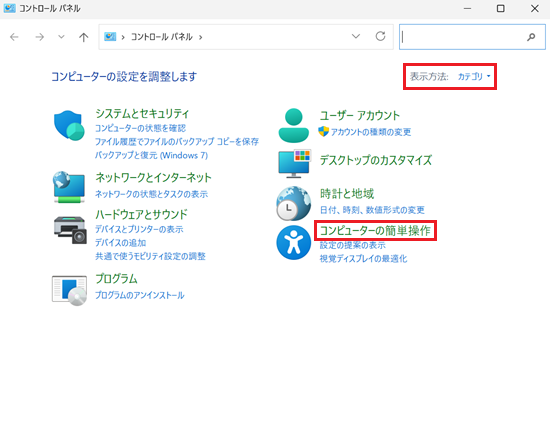Click アカウントの種類の変更 link
Image resolution: width=550 pixels, height=424 pixels.
(x=371, y=132)
